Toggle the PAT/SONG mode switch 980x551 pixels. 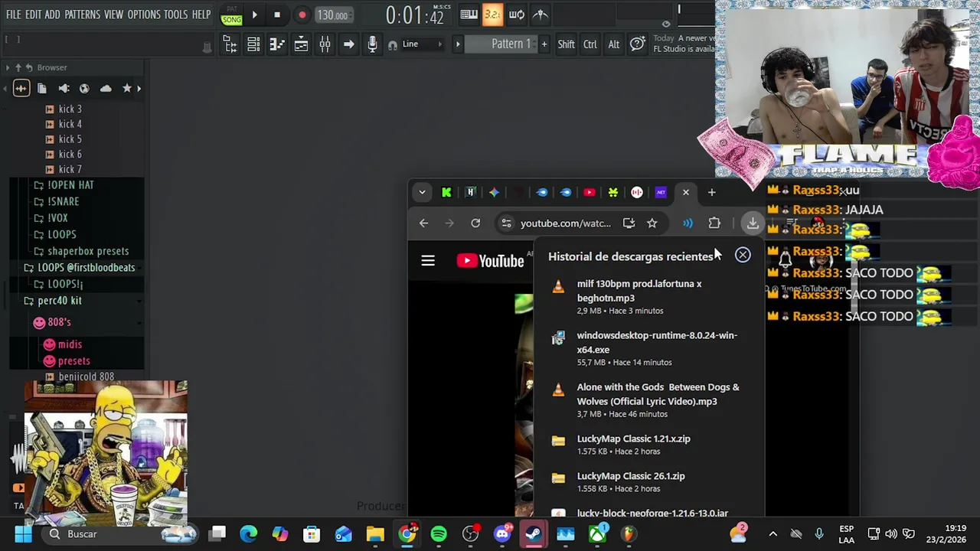click(231, 15)
